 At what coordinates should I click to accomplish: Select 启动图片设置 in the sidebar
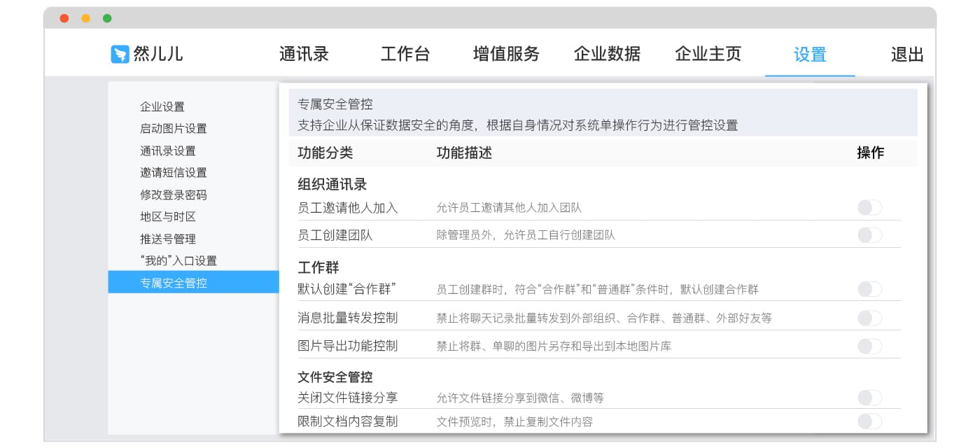tap(174, 129)
